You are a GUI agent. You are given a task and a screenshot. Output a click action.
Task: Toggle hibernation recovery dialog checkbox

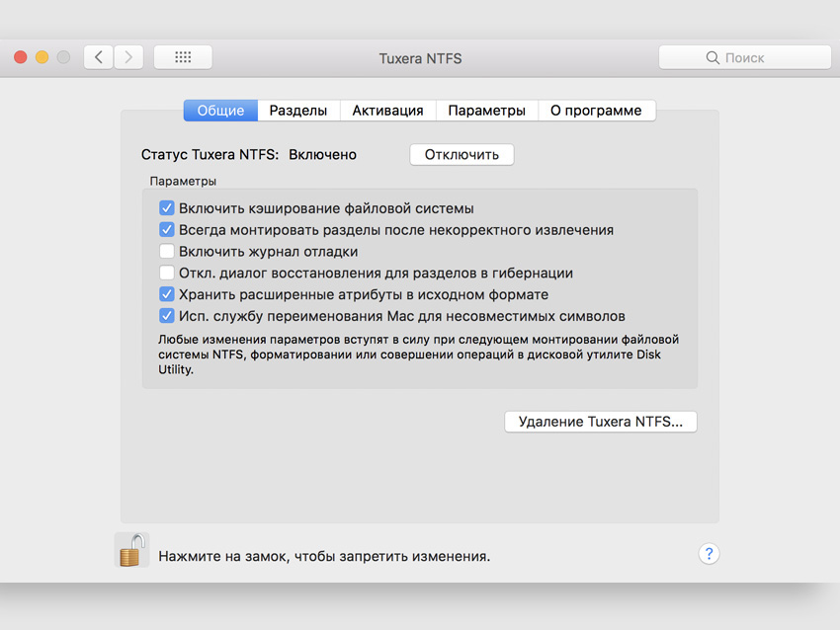click(167, 274)
